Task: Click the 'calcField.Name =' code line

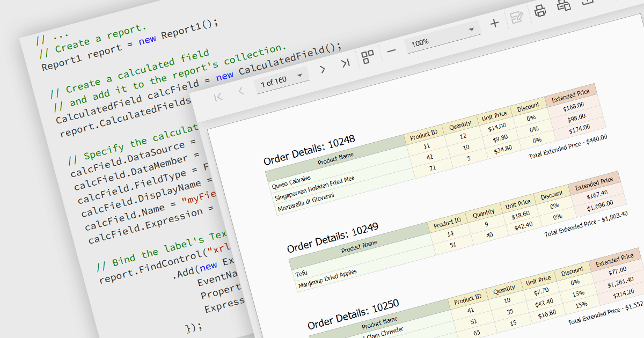Action: (150, 209)
